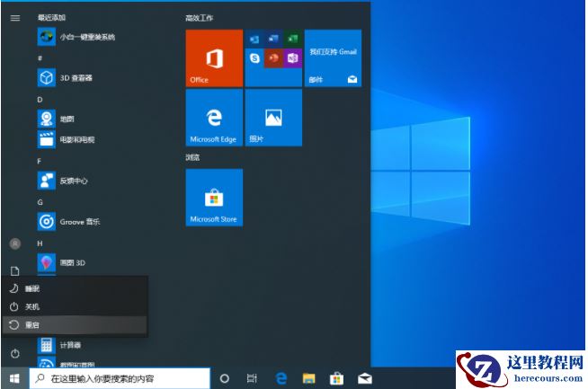
Task: Launch the Microsoft Edge tile
Action: point(214,118)
